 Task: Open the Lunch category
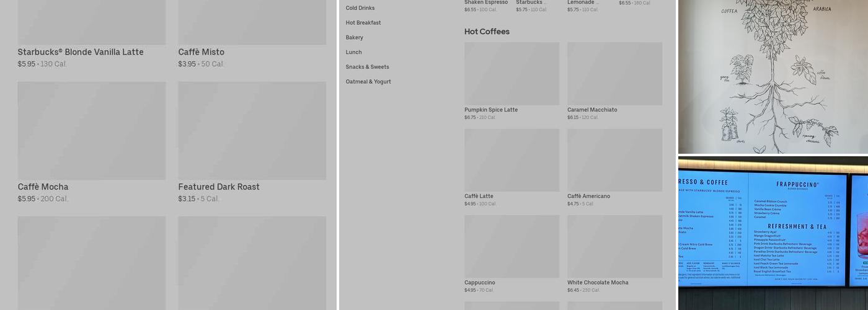click(354, 52)
